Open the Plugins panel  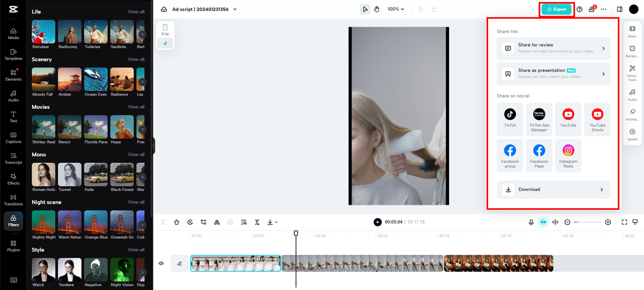click(x=14, y=245)
